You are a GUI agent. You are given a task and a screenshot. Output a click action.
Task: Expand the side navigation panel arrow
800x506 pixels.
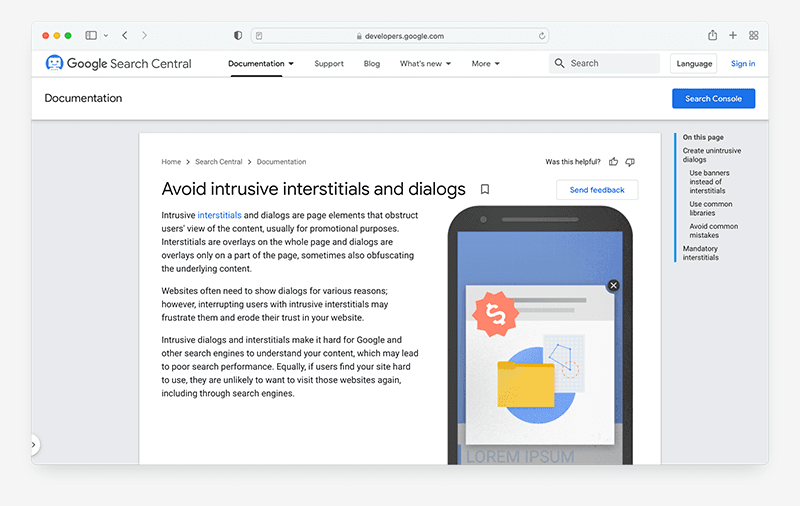pos(34,445)
